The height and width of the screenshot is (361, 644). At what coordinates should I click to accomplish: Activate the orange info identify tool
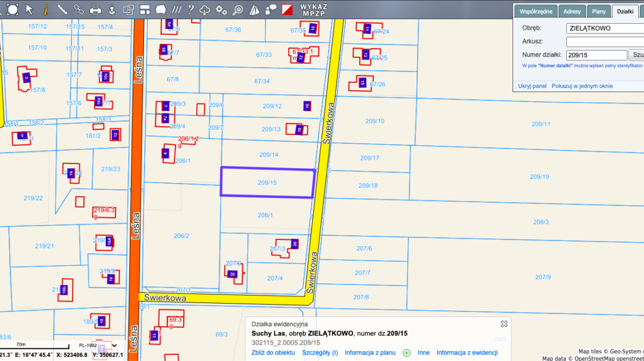pyautogui.click(x=46, y=9)
